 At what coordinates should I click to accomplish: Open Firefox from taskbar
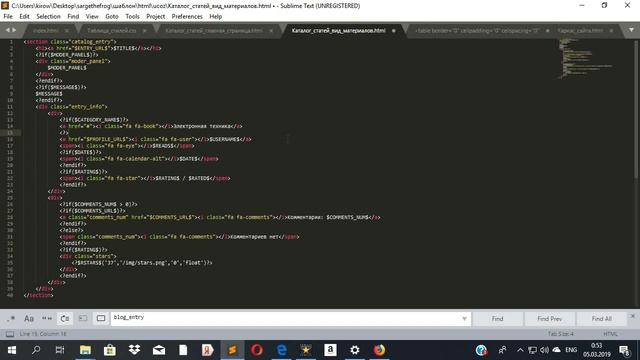tap(379, 350)
